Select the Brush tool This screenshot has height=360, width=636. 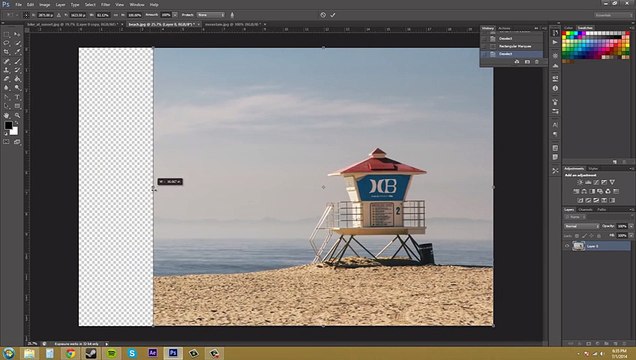[17, 61]
